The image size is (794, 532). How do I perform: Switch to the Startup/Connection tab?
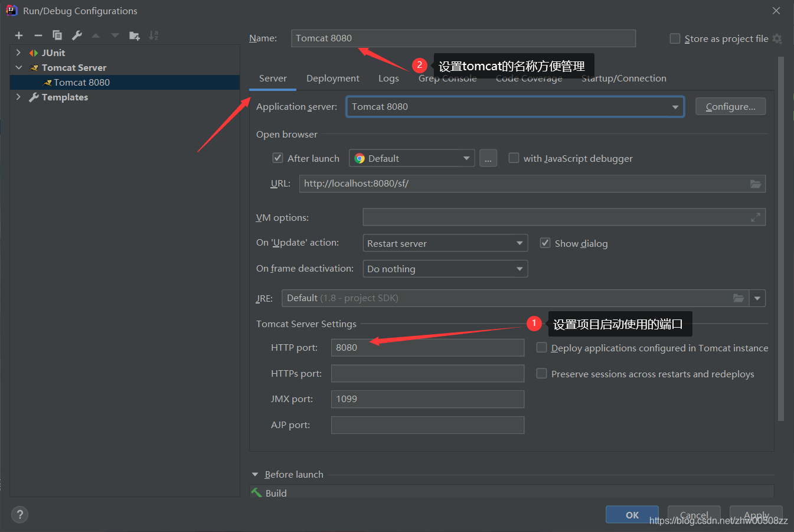point(624,79)
